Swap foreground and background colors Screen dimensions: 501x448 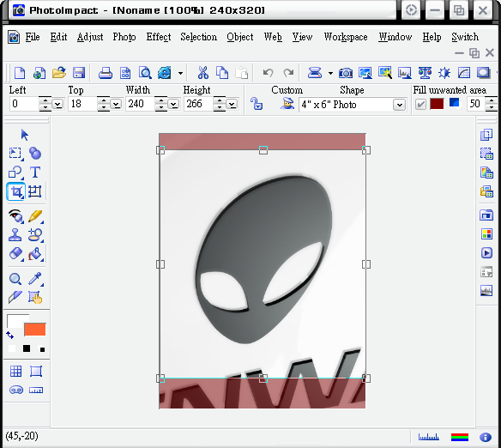tap(10, 336)
